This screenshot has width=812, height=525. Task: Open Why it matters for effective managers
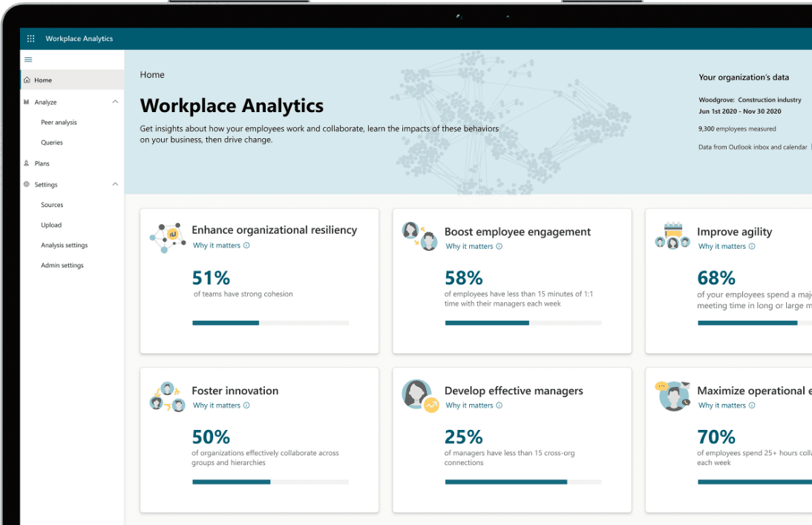pyautogui.click(x=469, y=405)
